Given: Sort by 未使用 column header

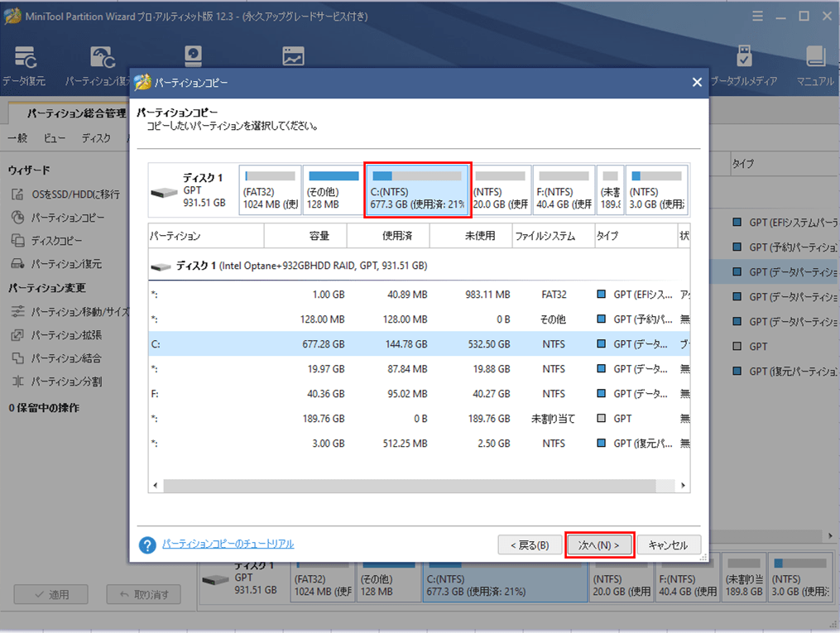Looking at the screenshot, I should 471,236.
